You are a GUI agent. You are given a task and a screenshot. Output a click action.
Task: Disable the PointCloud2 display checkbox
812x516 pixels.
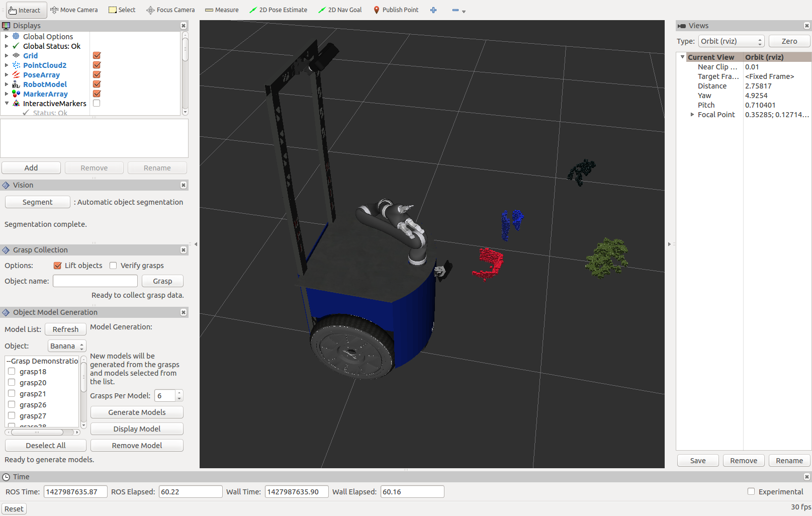tap(97, 65)
